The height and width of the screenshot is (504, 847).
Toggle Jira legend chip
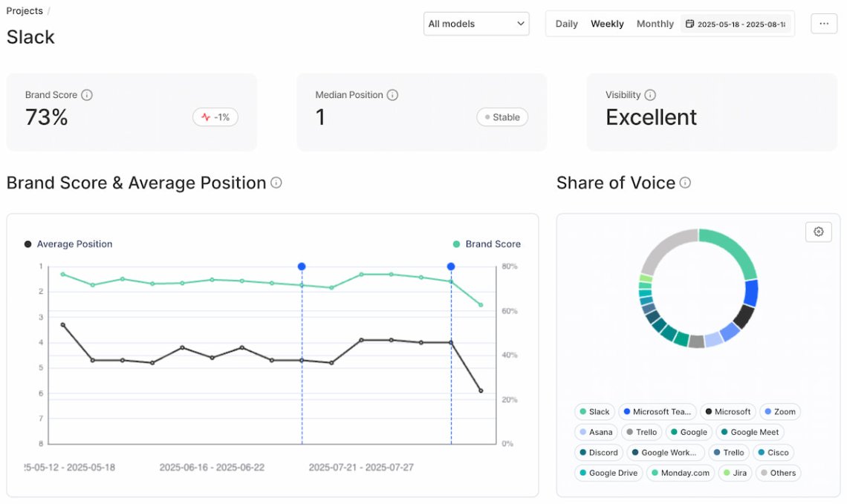click(x=734, y=474)
